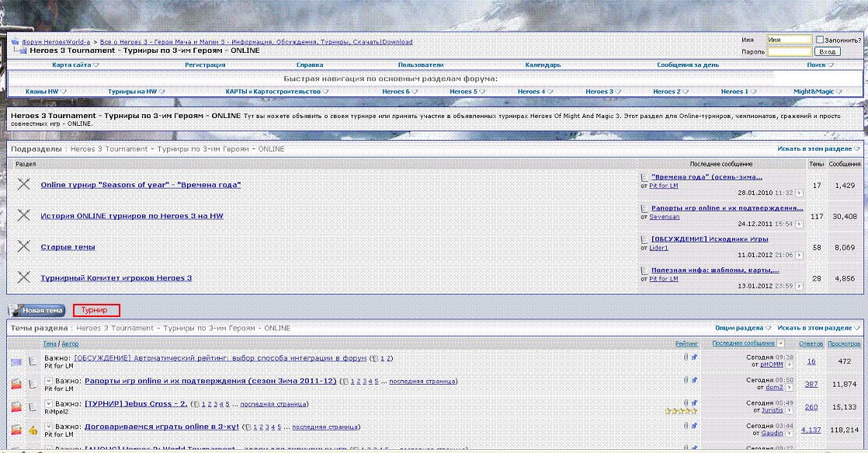Click the Пароль password input field
Image resolution: width=868 pixels, height=453 pixels.
(x=790, y=51)
